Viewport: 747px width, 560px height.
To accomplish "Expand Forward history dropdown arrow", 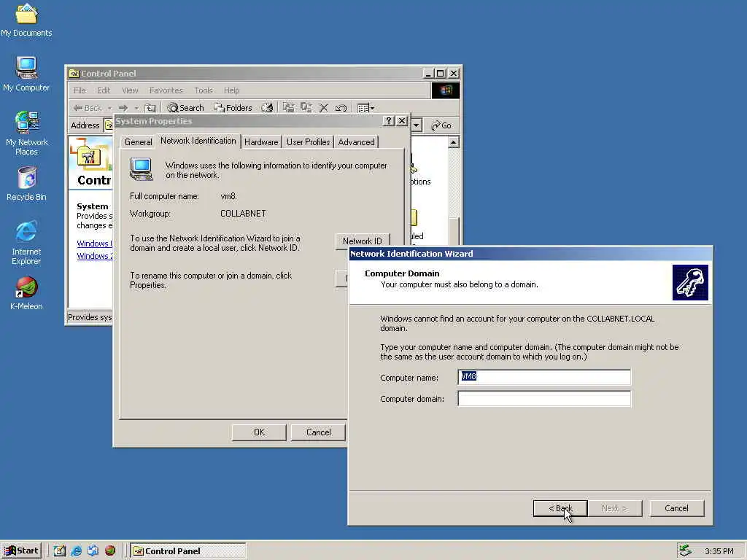I will (x=136, y=108).
